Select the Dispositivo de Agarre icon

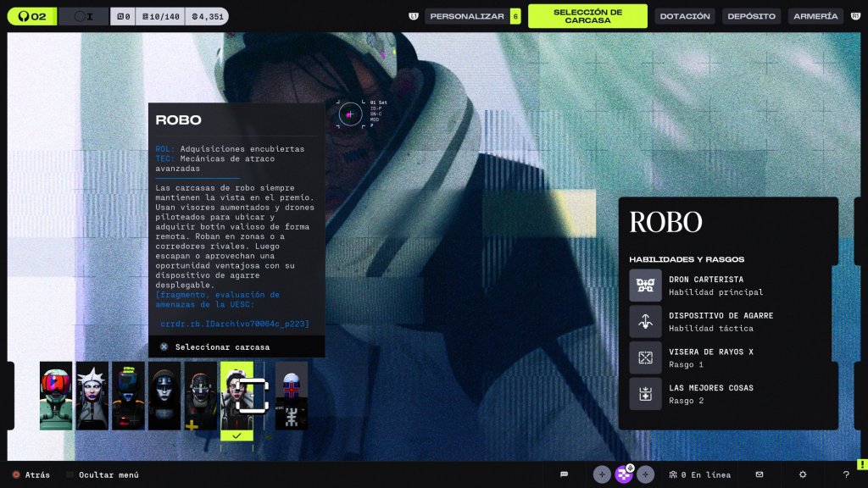[x=645, y=322]
